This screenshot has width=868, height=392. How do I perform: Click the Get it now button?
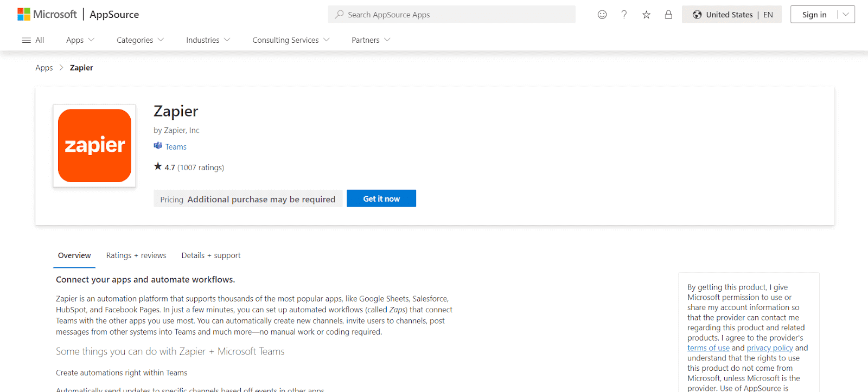381,198
